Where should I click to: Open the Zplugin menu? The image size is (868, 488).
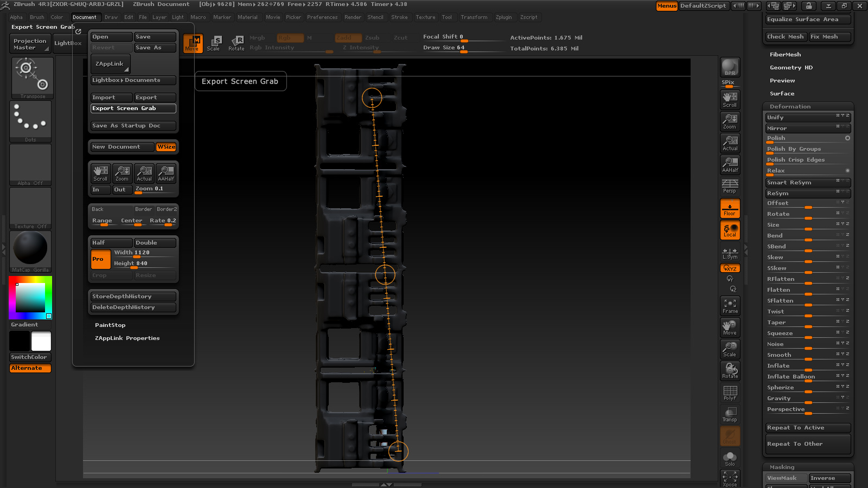tap(503, 17)
